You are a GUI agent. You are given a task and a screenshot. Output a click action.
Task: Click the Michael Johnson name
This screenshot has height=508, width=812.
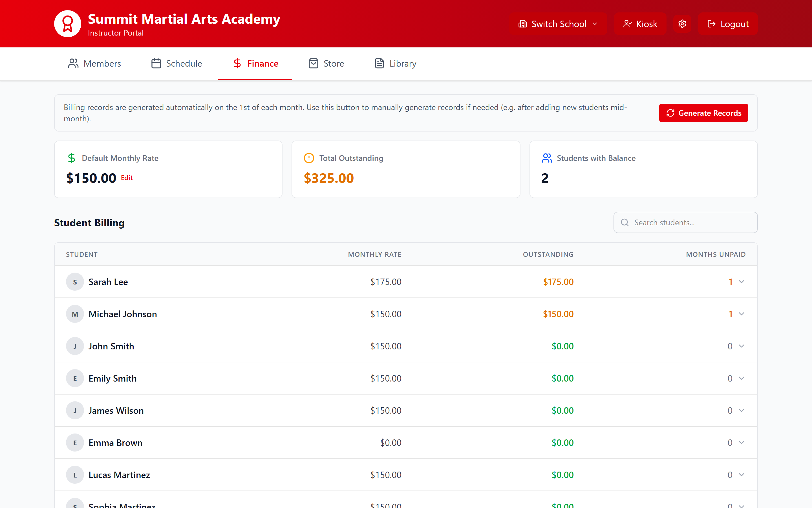(123, 314)
